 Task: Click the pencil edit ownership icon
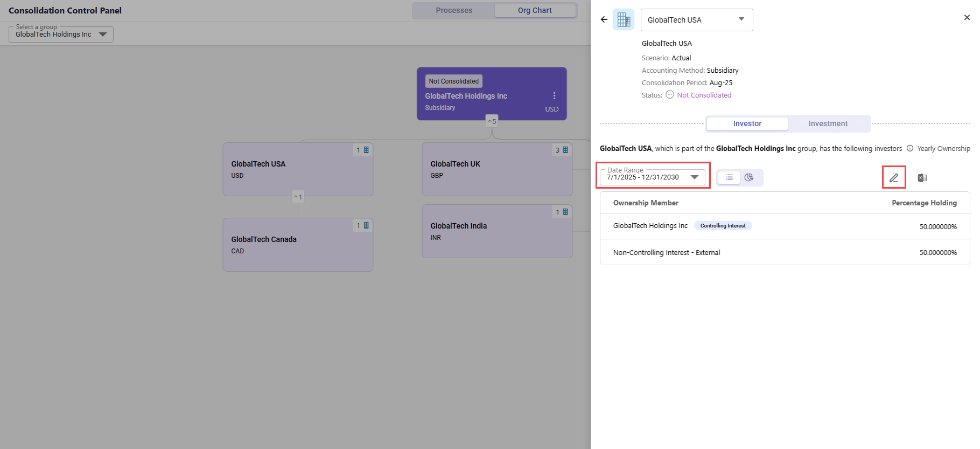(x=893, y=177)
